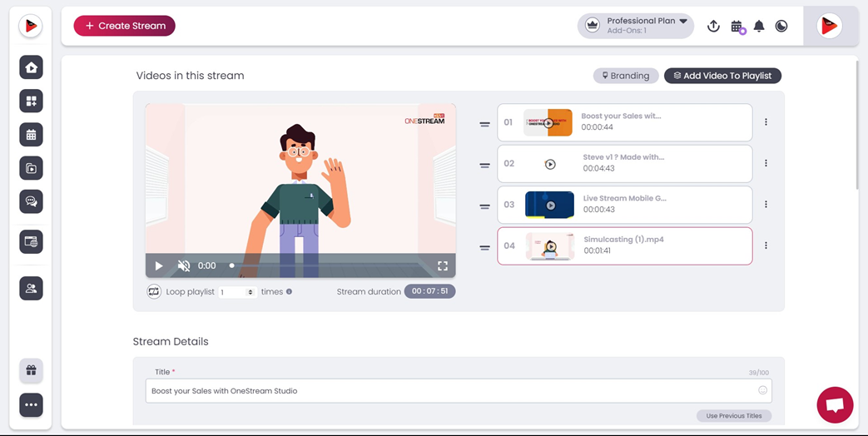Click the upload icon in the top bar
This screenshot has height=436, width=868.
pos(713,26)
